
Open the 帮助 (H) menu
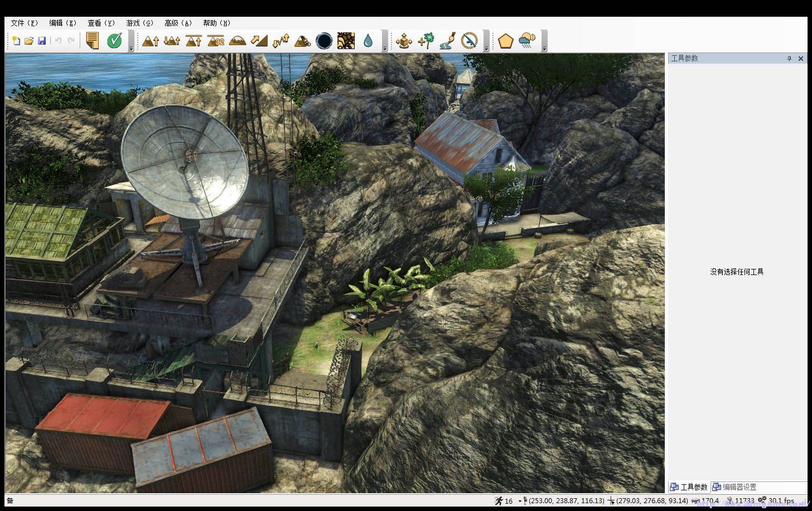216,23
